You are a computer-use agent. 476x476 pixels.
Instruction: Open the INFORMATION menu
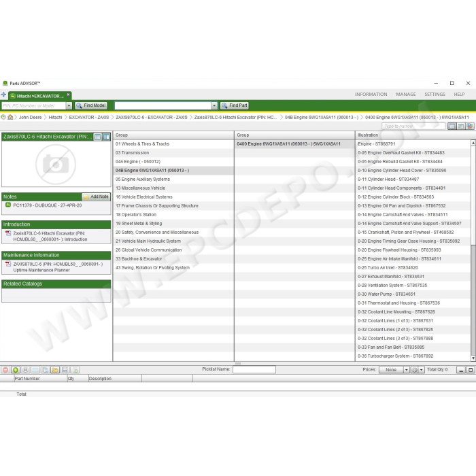click(371, 95)
